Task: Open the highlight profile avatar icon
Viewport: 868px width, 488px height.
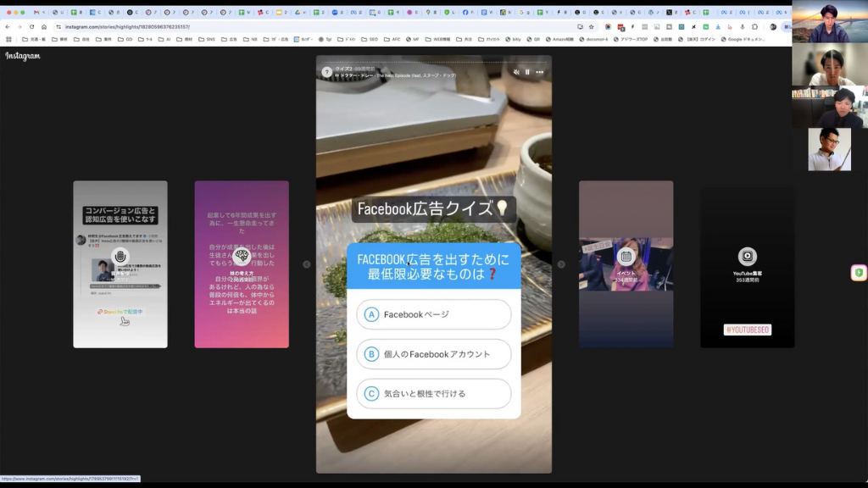Action: 326,72
